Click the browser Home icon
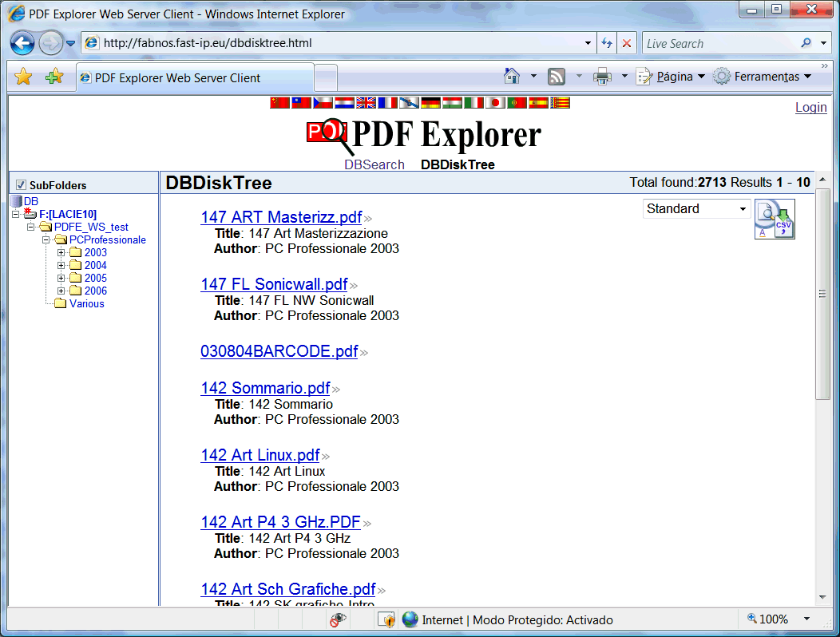840x637 pixels. pyautogui.click(x=512, y=77)
